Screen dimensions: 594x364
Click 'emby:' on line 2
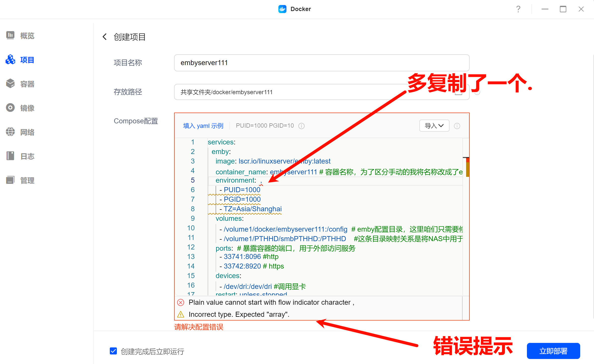[x=221, y=152]
